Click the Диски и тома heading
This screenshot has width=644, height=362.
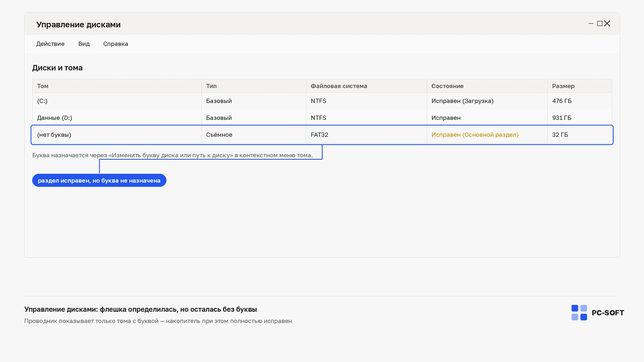(x=58, y=68)
